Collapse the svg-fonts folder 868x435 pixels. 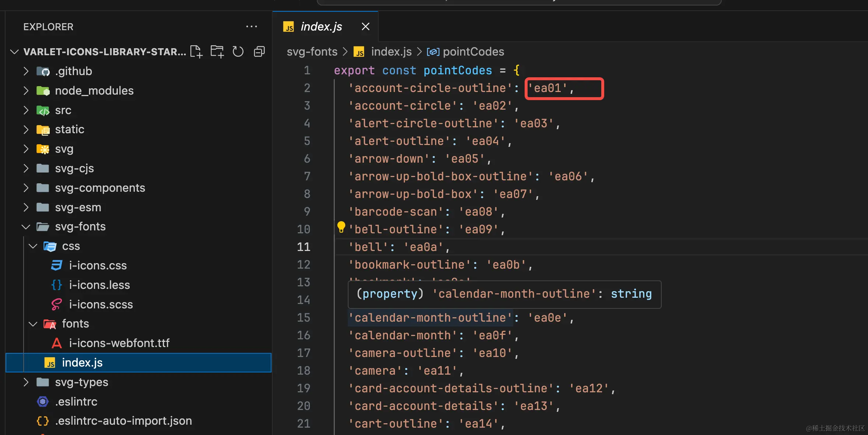[80, 226]
